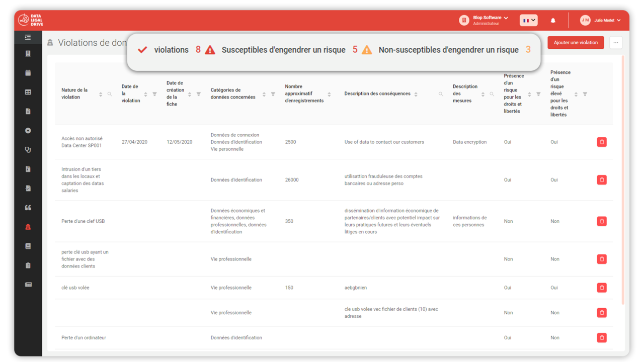Open the quotation marks icon in the sidebar
The image size is (644, 362).
tap(28, 208)
